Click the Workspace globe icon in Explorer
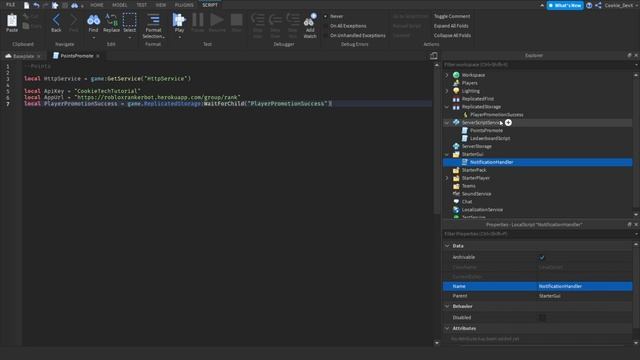Viewport: 640px width, 360px height. pyautogui.click(x=456, y=75)
